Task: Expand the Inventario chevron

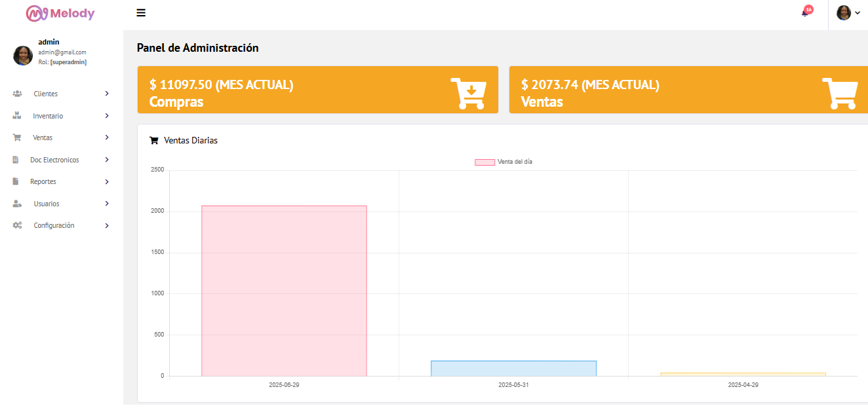Action: coord(107,116)
